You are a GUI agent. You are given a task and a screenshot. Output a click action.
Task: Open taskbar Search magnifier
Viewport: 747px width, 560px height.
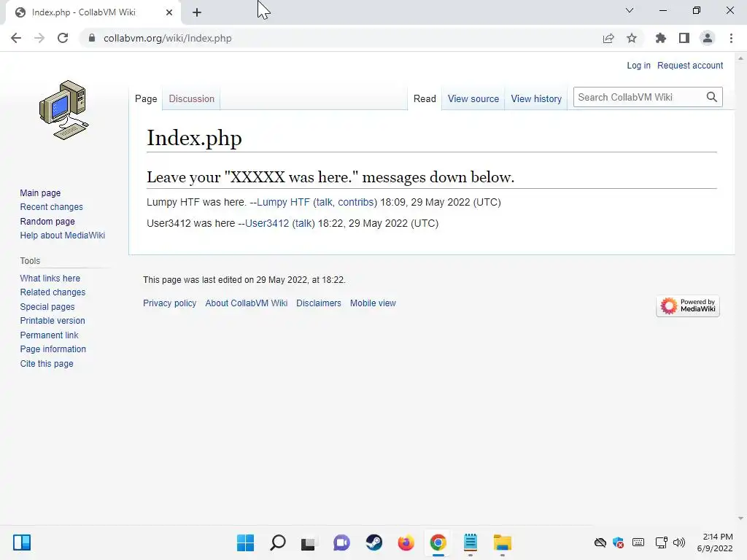278,542
